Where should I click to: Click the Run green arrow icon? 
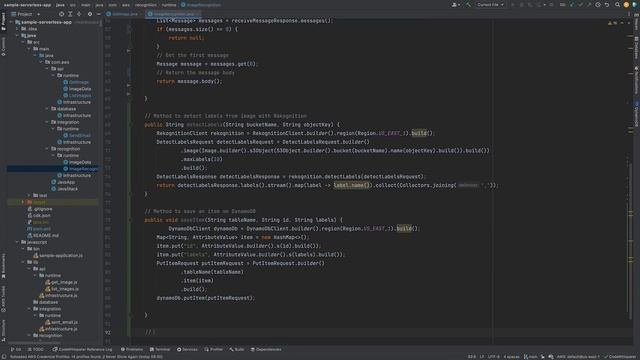pos(513,5)
